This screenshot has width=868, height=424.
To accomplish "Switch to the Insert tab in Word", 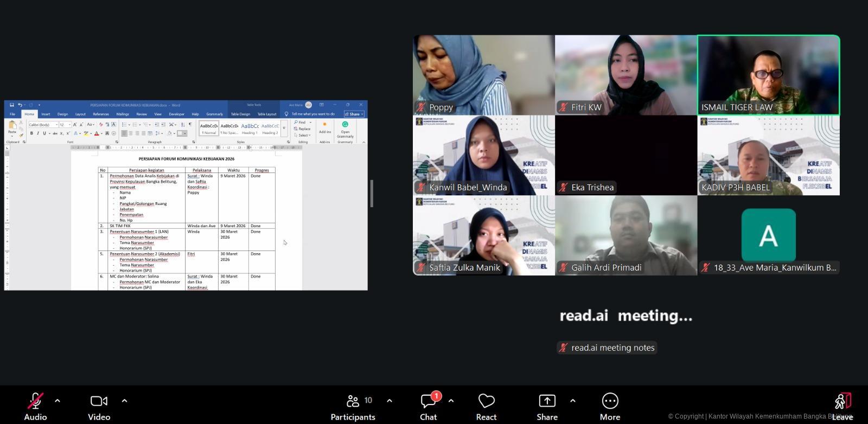I will [x=46, y=114].
